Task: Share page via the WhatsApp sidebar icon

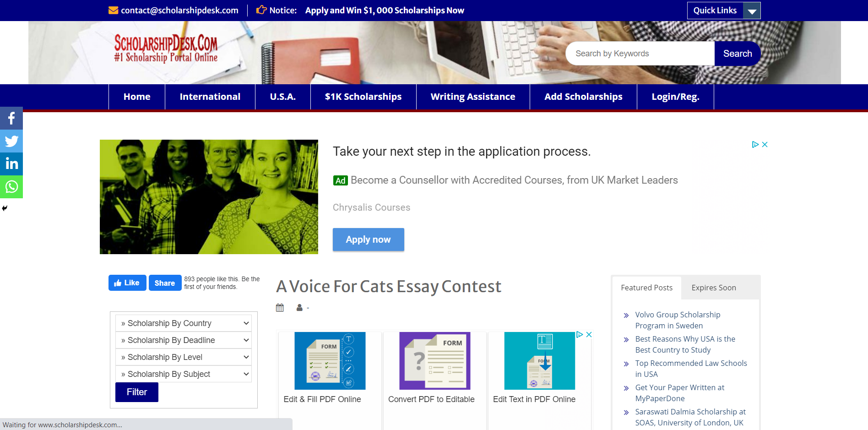Action: click(11, 187)
